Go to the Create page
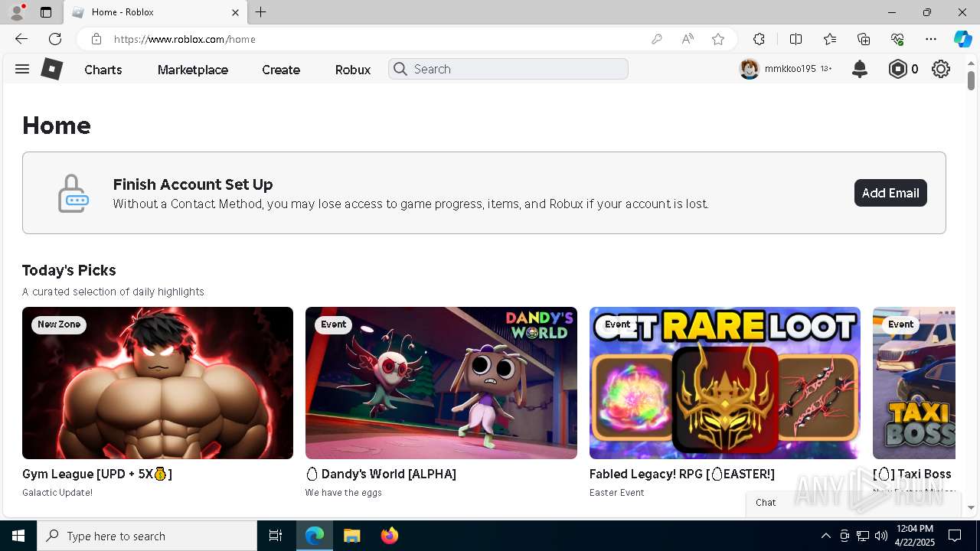 [x=281, y=70]
